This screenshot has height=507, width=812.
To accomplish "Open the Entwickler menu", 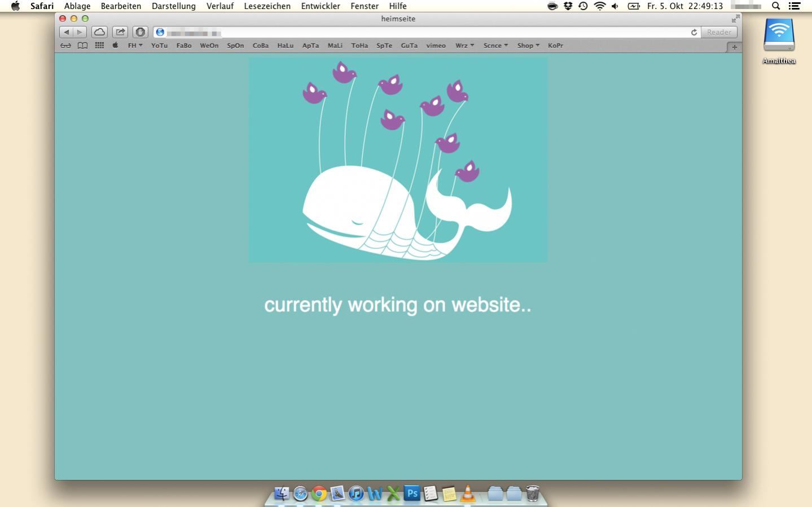I will tap(321, 6).
